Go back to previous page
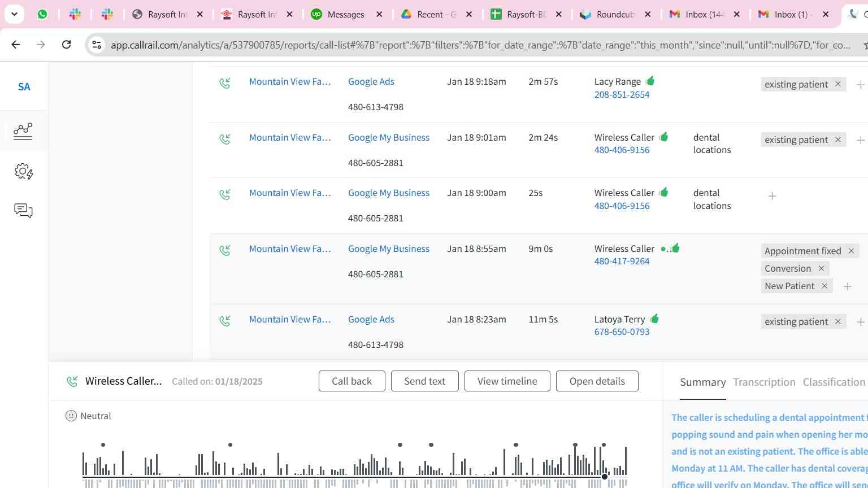868x488 pixels. coord(16,44)
